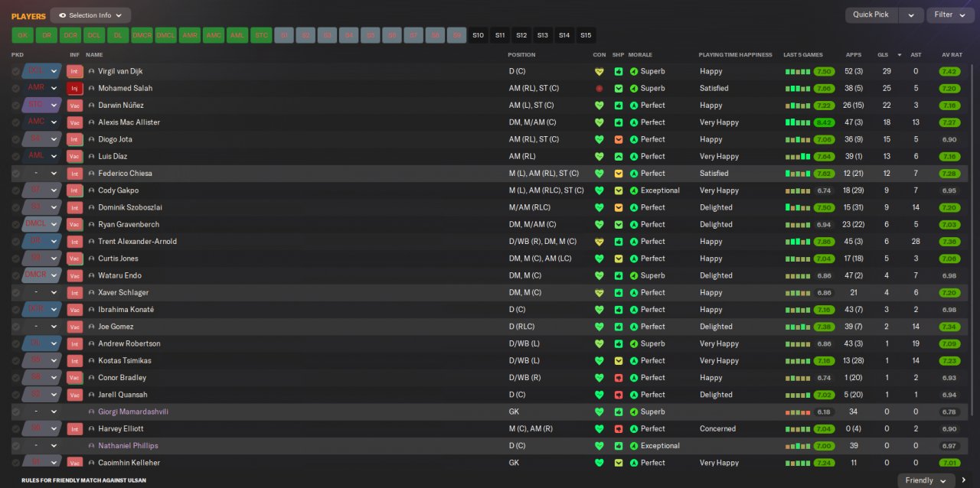Screen dimensions: 980x488
Task: Toggle the picked checkbox for Mohamed Salah
Action: (15, 88)
